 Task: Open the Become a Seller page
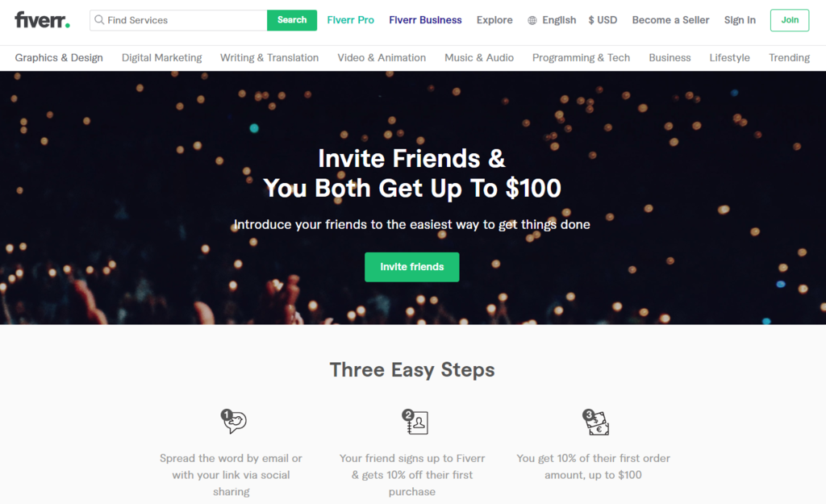tap(670, 19)
